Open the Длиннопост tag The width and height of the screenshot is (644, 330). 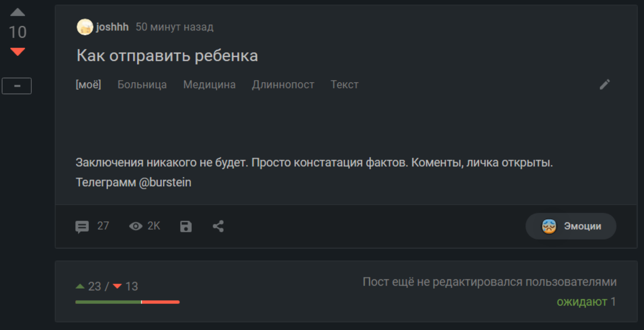click(283, 85)
